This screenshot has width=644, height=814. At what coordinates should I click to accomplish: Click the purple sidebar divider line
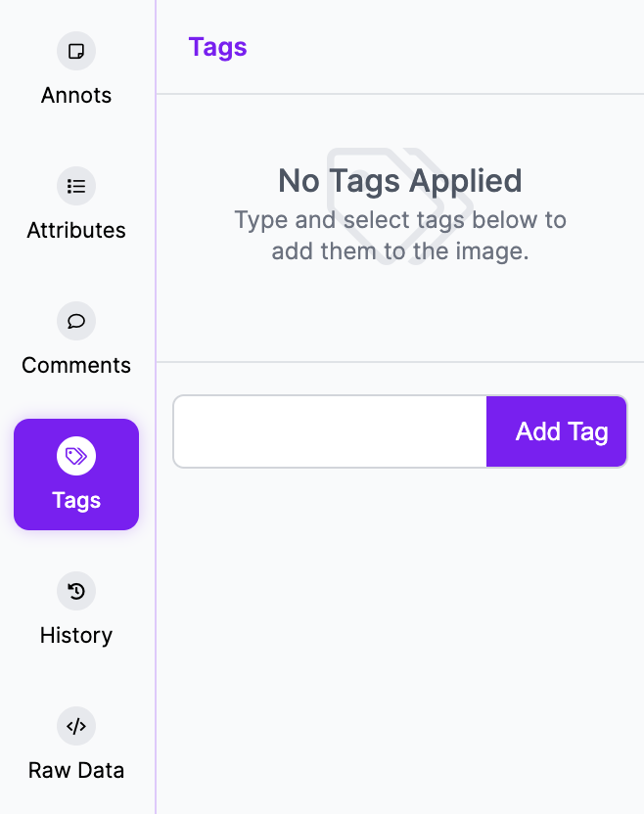click(x=156, y=407)
